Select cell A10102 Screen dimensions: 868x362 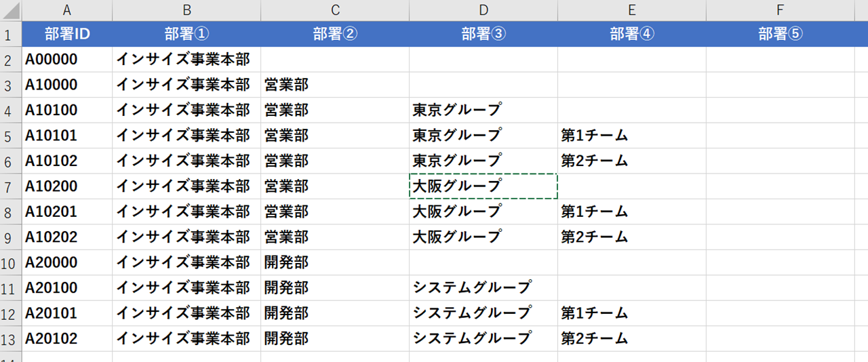(x=67, y=161)
